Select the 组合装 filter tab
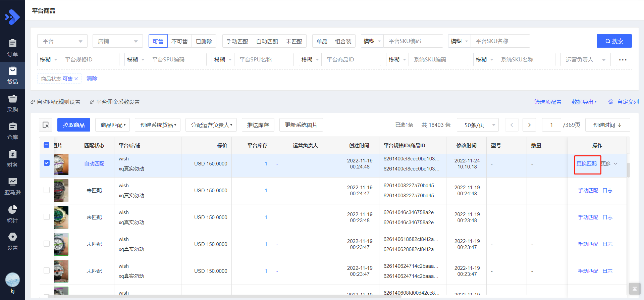 [x=343, y=41]
